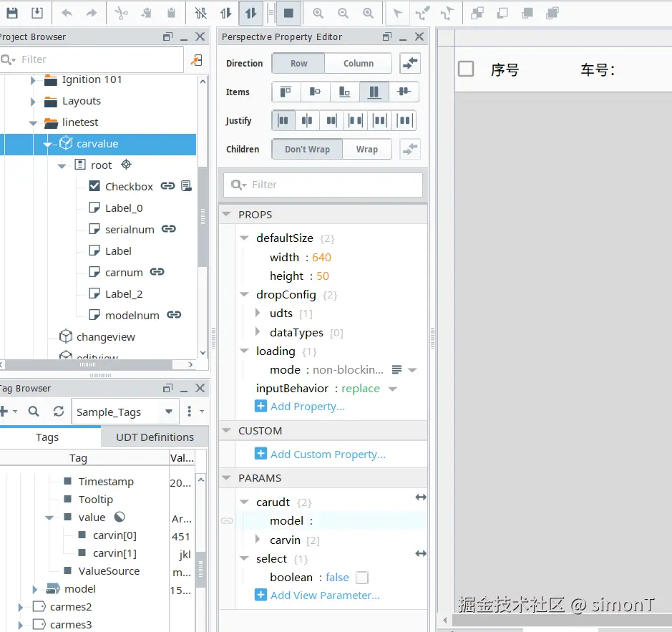Expand the Ignition 101 folder

pos(33,80)
